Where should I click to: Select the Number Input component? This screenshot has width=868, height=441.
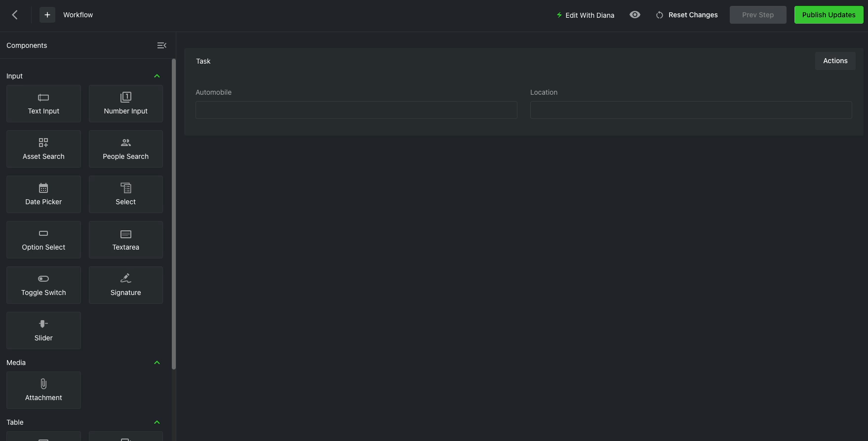[126, 104]
